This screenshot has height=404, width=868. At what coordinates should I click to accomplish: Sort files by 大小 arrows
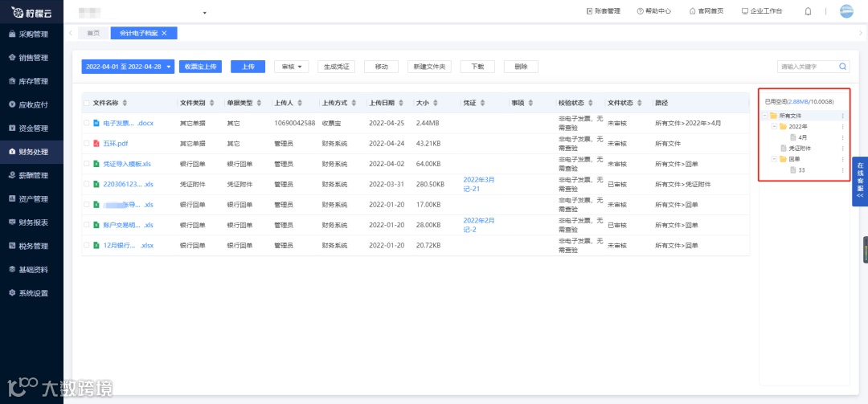coord(436,103)
